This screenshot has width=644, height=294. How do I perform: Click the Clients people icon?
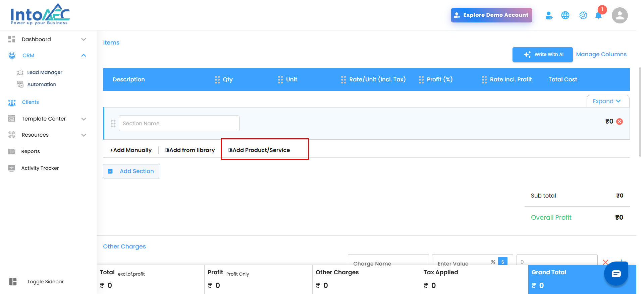(12, 102)
